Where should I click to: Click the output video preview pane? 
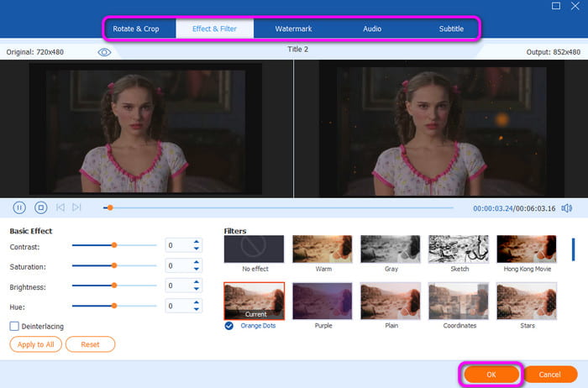pyautogui.click(x=442, y=128)
